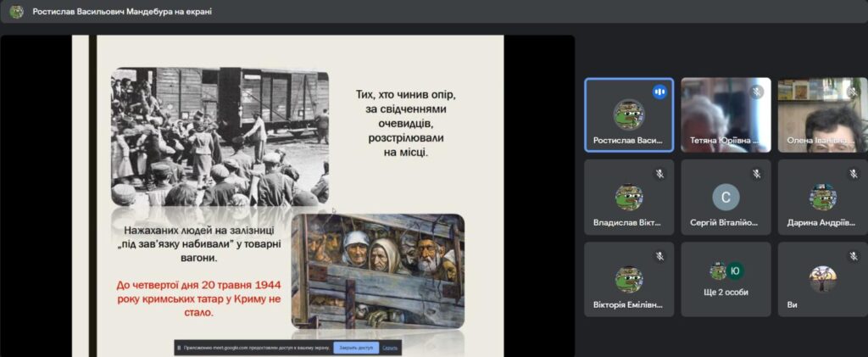Open the Ще 2 особи participants tile
This screenshot has width=868, height=357.
point(726,279)
